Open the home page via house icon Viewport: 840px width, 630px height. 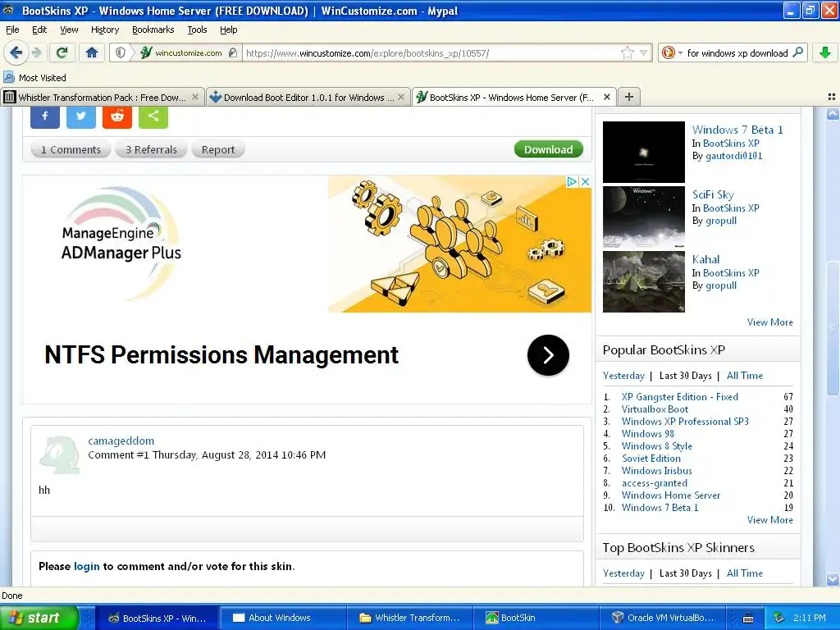tap(92, 52)
